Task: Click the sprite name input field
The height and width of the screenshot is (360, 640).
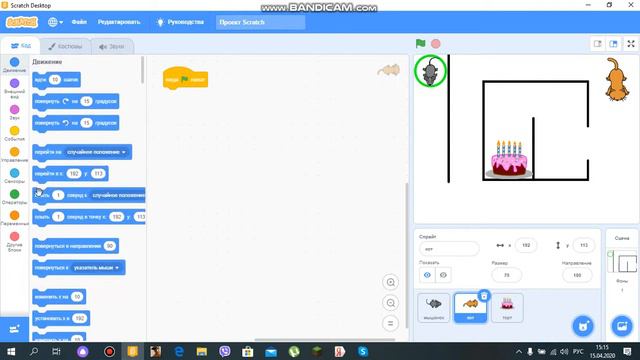Action: [x=449, y=249]
